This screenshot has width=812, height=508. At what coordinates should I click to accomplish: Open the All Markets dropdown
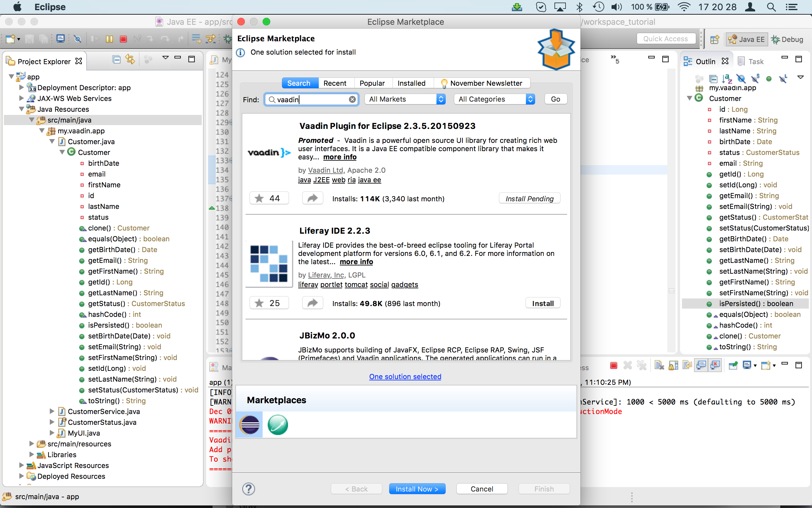[x=405, y=99]
